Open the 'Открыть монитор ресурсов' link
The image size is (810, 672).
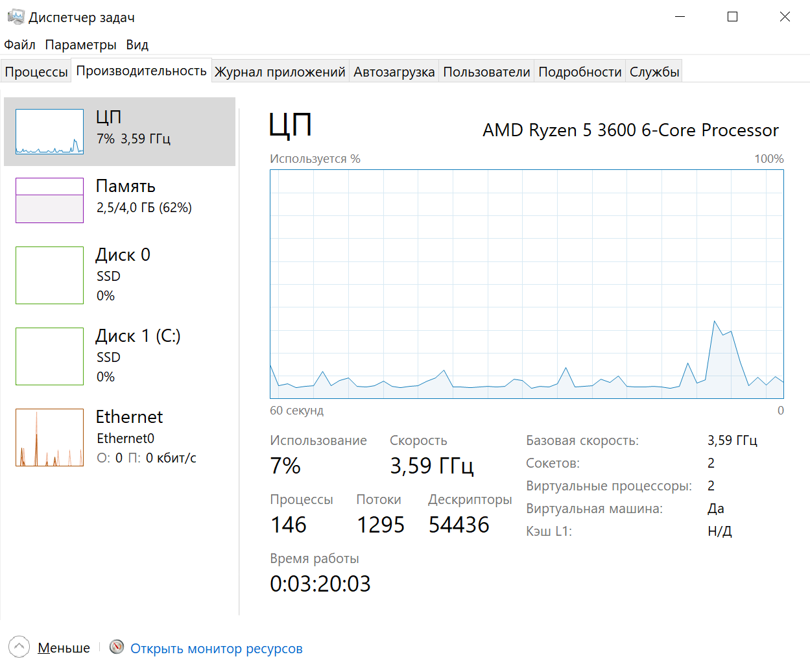pos(216,649)
